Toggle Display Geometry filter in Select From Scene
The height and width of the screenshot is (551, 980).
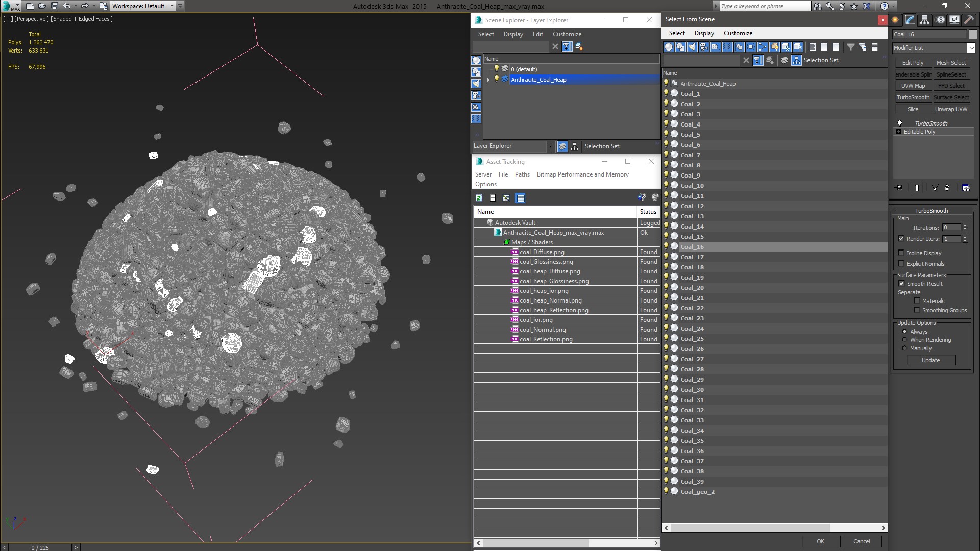coord(669,47)
